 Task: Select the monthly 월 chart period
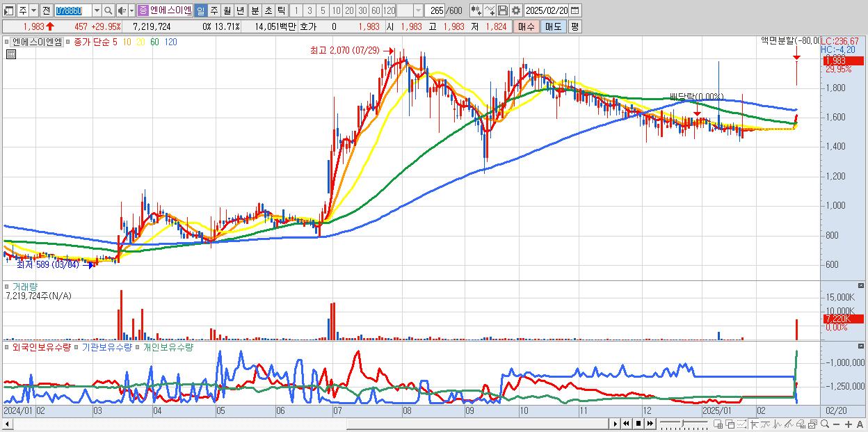(227, 10)
